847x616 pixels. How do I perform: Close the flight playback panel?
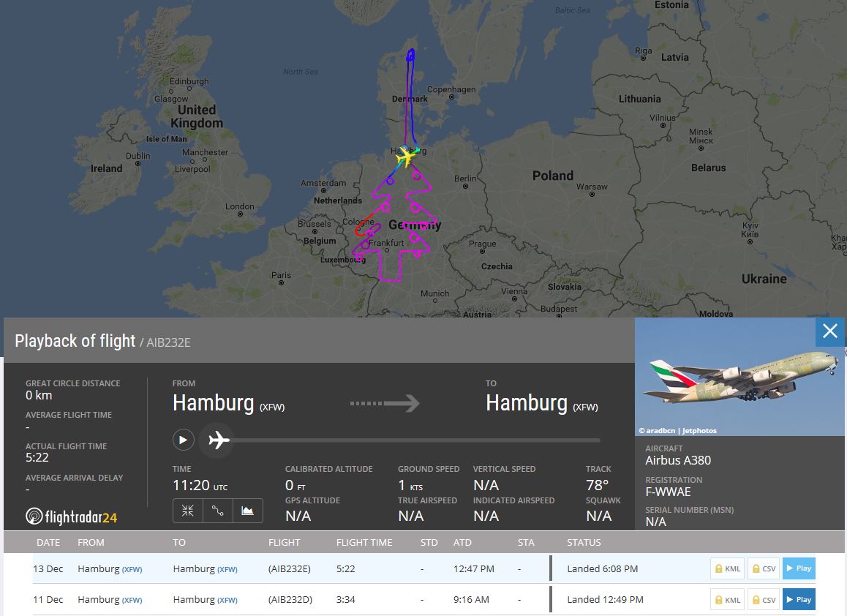click(x=829, y=331)
